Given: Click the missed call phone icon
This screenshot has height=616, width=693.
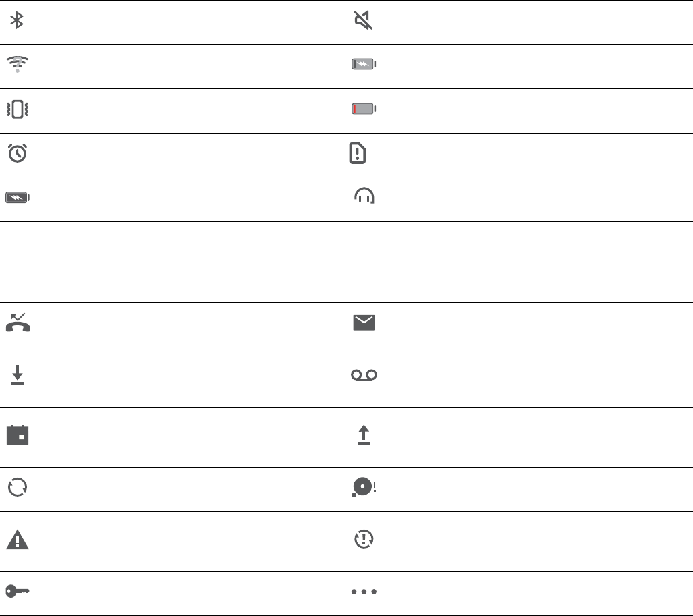Looking at the screenshot, I should (x=18, y=323).
